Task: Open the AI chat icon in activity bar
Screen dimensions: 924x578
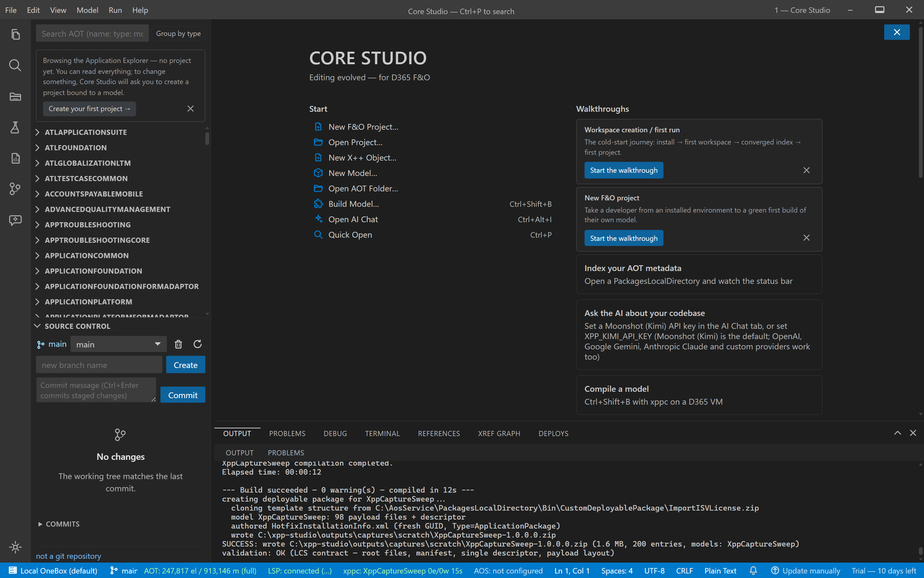Action: tap(15, 220)
